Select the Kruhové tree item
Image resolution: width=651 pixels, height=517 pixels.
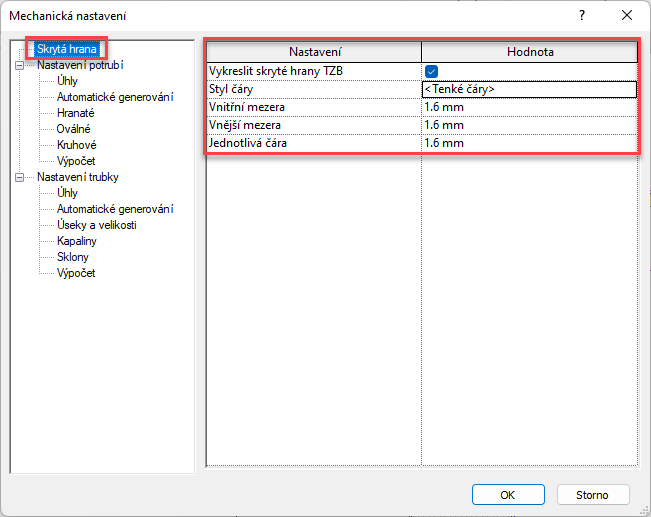point(77,145)
